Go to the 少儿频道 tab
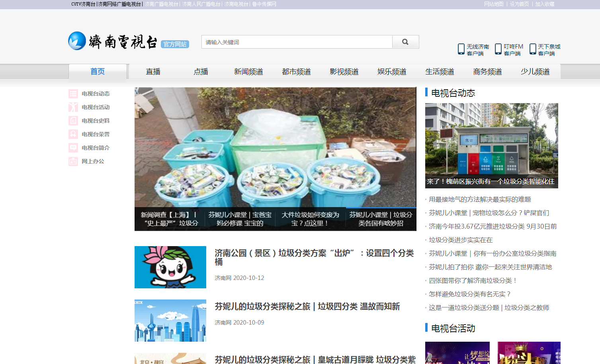Screen dimensions: 600x364 pyautogui.click(x=535, y=72)
